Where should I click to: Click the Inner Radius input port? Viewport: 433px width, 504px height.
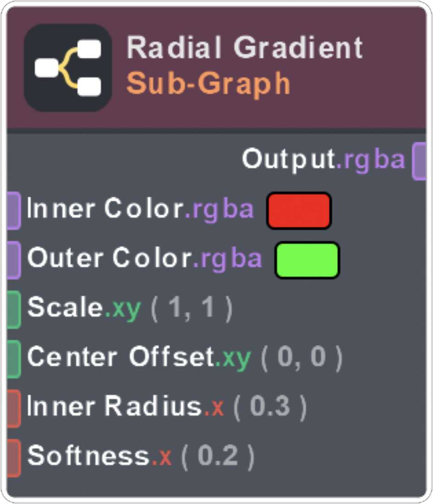13,408
